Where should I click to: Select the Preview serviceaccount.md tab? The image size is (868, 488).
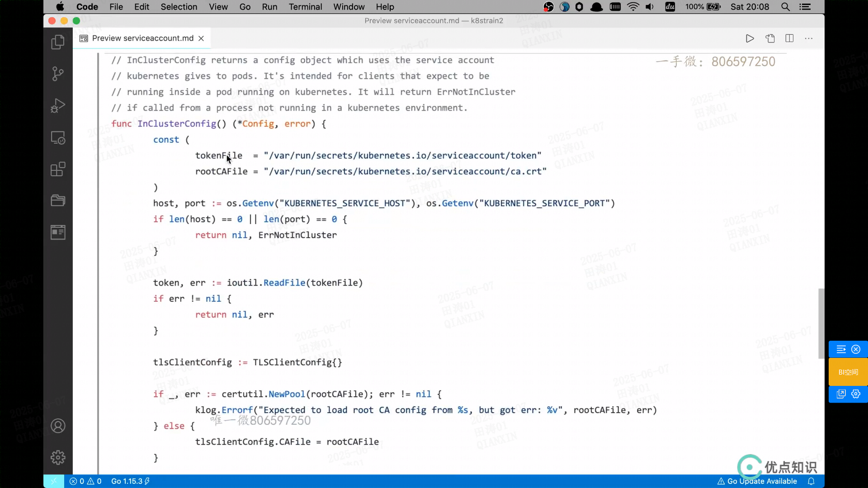tap(142, 38)
